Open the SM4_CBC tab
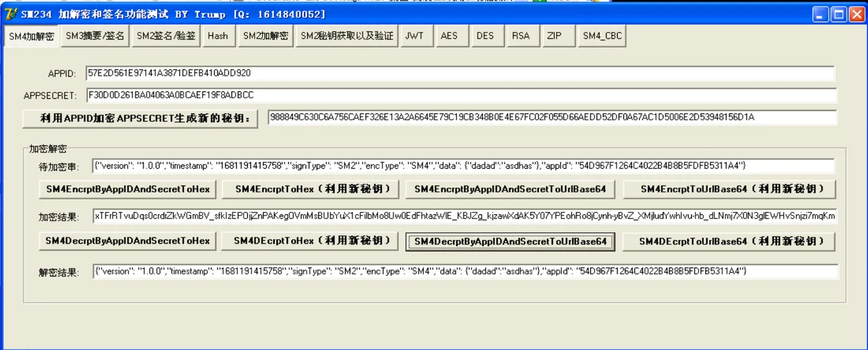This screenshot has height=350, width=868. click(601, 36)
